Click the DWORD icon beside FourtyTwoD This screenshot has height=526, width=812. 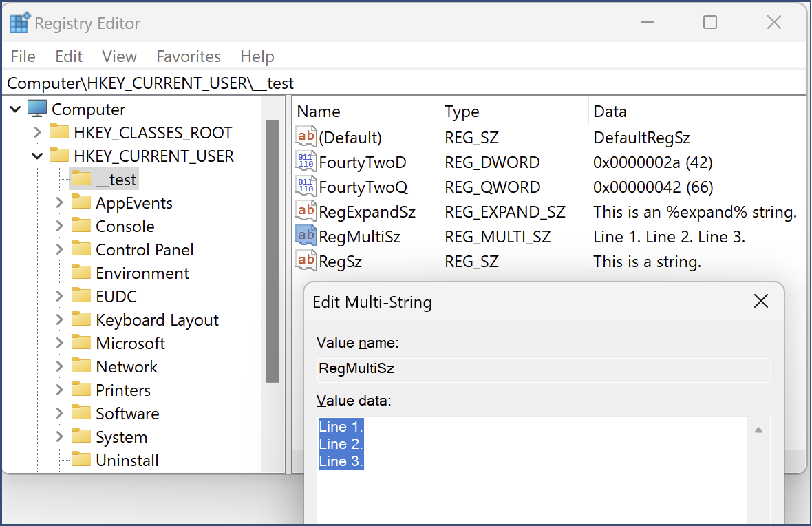click(x=306, y=160)
